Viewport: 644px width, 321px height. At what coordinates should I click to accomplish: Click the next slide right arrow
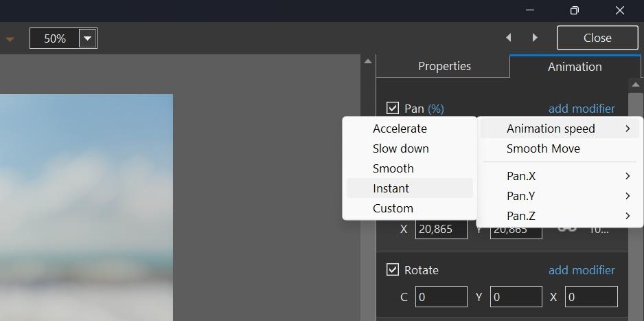click(535, 38)
